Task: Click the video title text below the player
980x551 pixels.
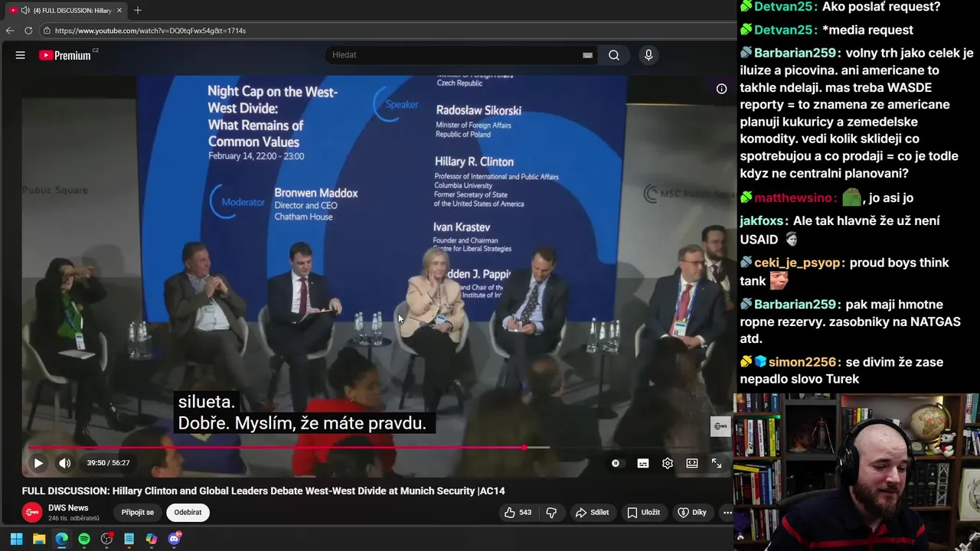Action: point(263,491)
